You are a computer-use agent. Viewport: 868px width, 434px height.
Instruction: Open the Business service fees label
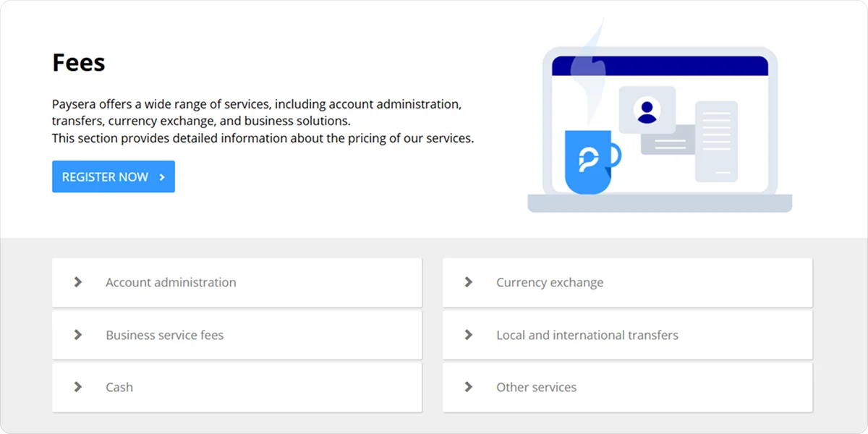tap(165, 335)
